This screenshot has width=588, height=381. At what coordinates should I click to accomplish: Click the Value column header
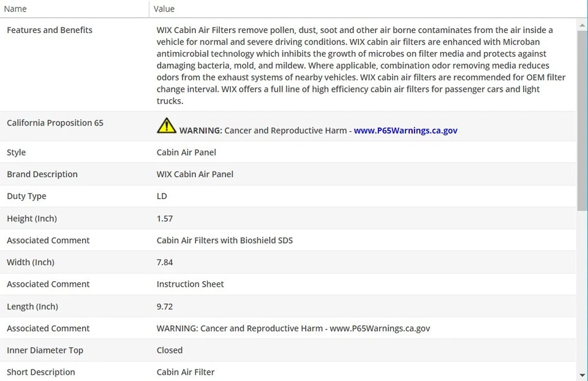pos(367,9)
